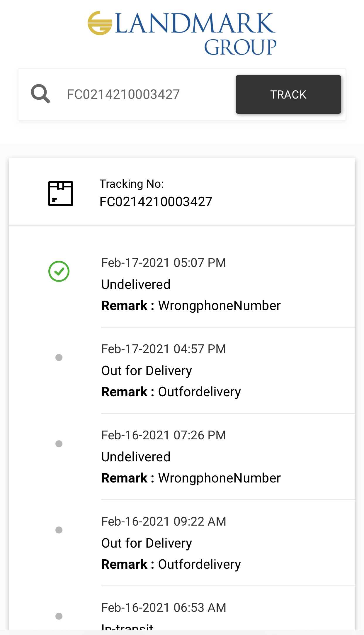This screenshot has height=635, width=364.
Task: Click the Landmark Group logo
Action: (182, 33)
